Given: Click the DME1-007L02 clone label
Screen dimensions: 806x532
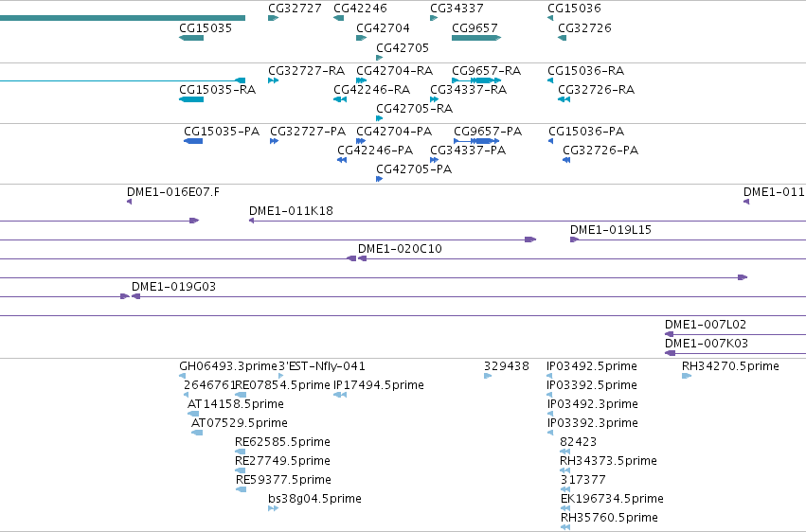Looking at the screenshot, I should point(706,325).
